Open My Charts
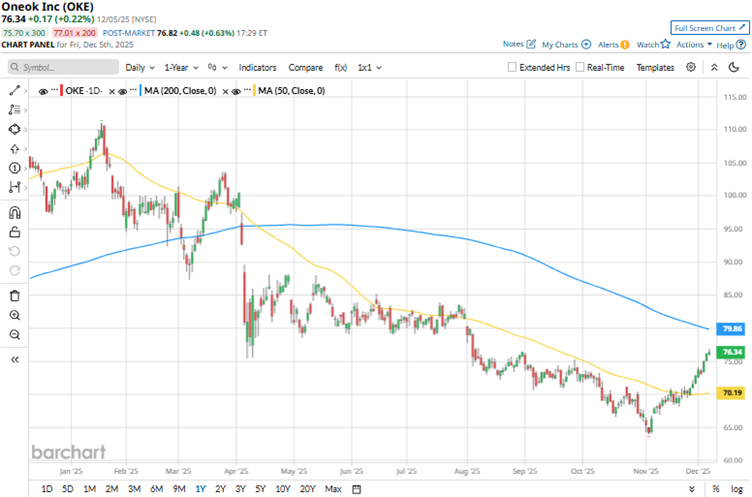The height and width of the screenshot is (497, 752). [x=566, y=45]
